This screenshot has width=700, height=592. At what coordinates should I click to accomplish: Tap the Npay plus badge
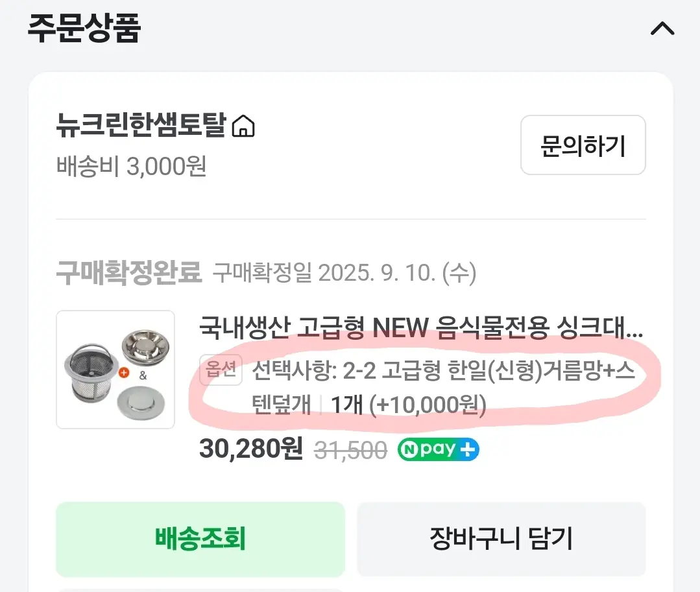[x=438, y=449]
